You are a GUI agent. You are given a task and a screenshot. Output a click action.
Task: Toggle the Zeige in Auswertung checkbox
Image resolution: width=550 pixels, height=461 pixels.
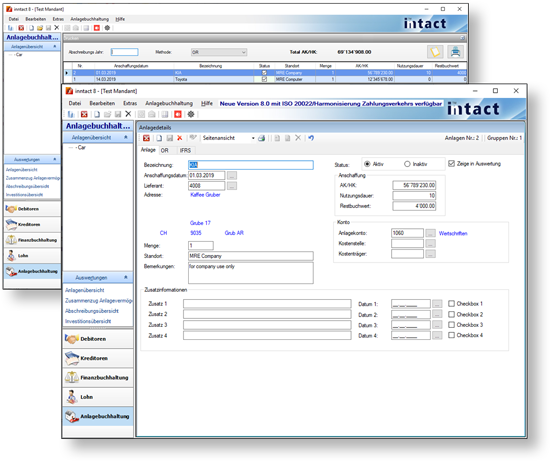pos(451,163)
